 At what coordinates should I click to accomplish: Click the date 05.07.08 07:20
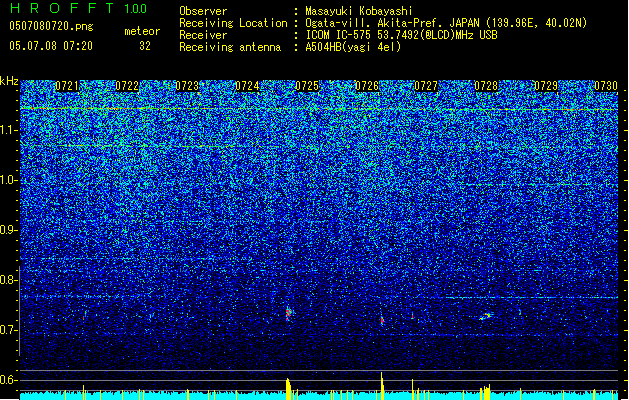51,46
